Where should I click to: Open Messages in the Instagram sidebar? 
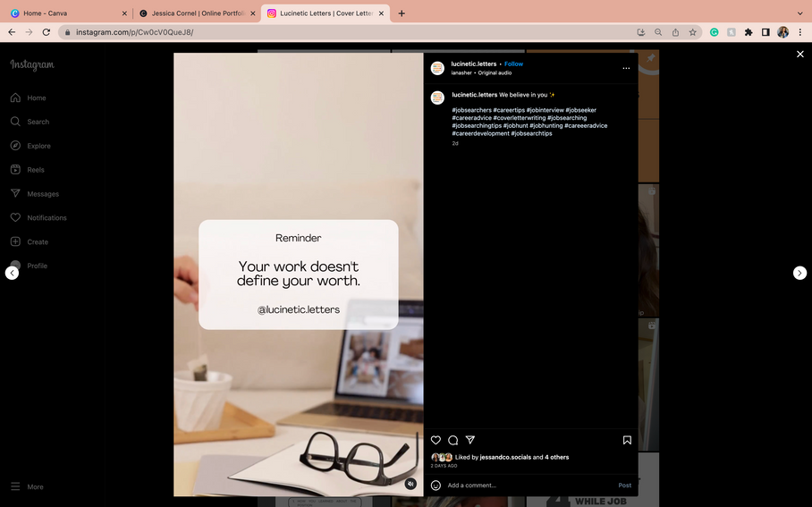(35, 194)
